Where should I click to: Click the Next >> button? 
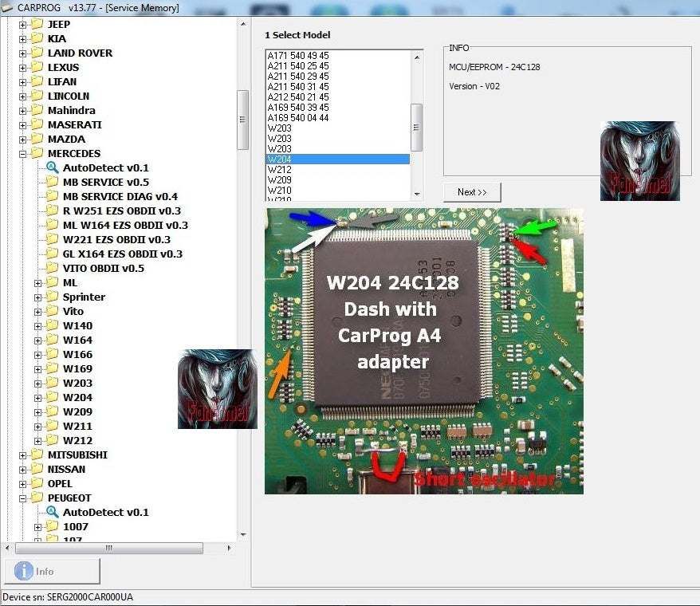coord(471,191)
